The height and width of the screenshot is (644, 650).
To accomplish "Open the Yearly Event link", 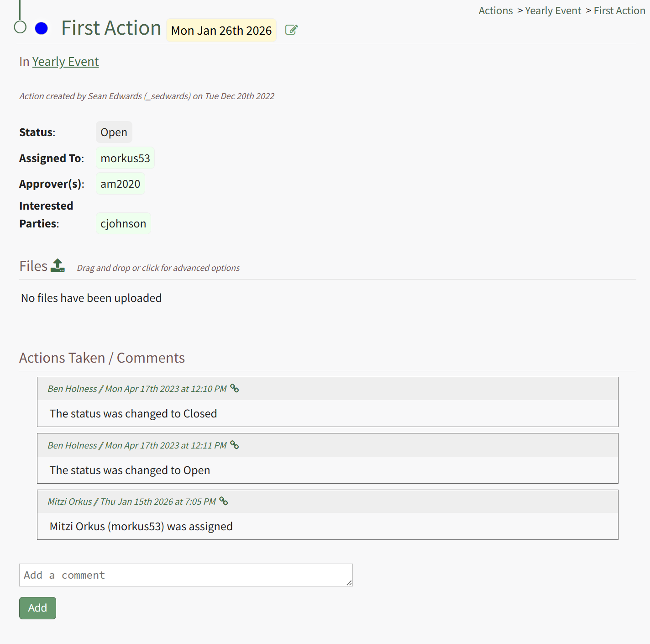I will pyautogui.click(x=65, y=62).
